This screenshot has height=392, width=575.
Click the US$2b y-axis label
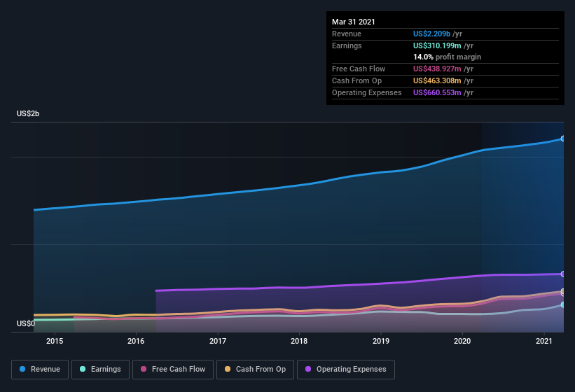28,113
